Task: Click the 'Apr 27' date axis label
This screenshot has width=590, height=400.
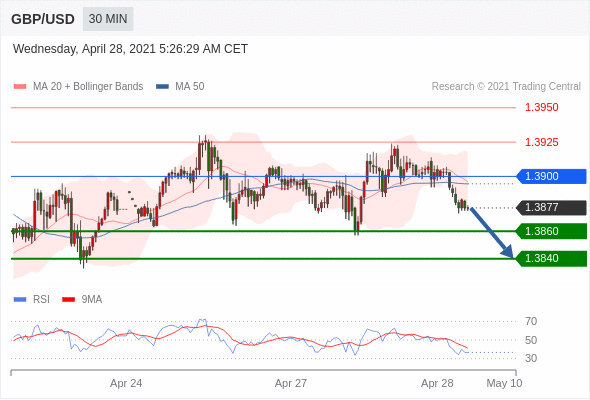Action: [x=291, y=383]
